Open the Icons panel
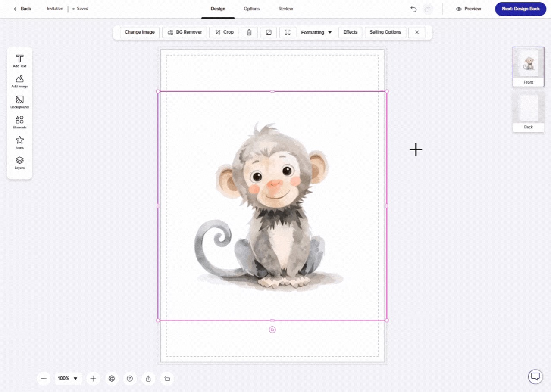Image resolution: width=551 pixels, height=392 pixels. (x=19, y=142)
